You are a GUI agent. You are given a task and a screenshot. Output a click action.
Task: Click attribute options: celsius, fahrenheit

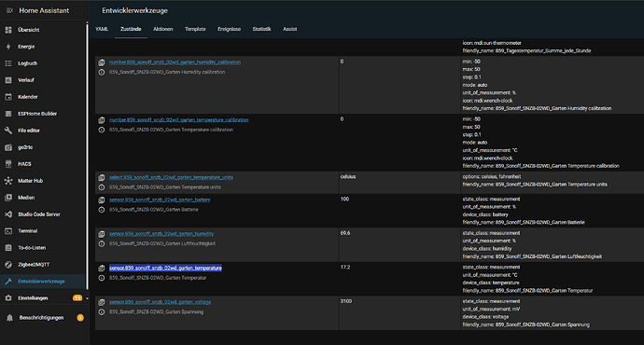pos(492,177)
